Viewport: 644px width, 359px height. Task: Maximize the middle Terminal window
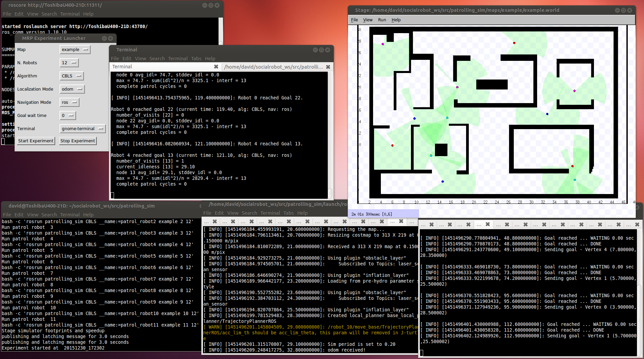[321, 50]
